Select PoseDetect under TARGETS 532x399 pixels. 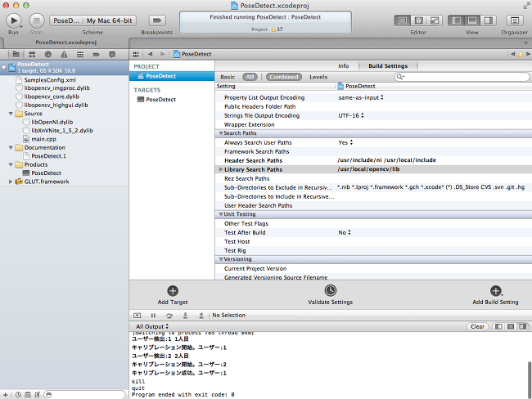pos(160,99)
